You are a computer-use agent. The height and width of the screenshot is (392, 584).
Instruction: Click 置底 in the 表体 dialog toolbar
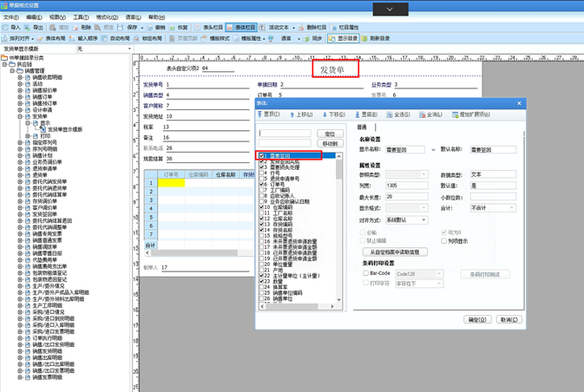pyautogui.click(x=366, y=114)
